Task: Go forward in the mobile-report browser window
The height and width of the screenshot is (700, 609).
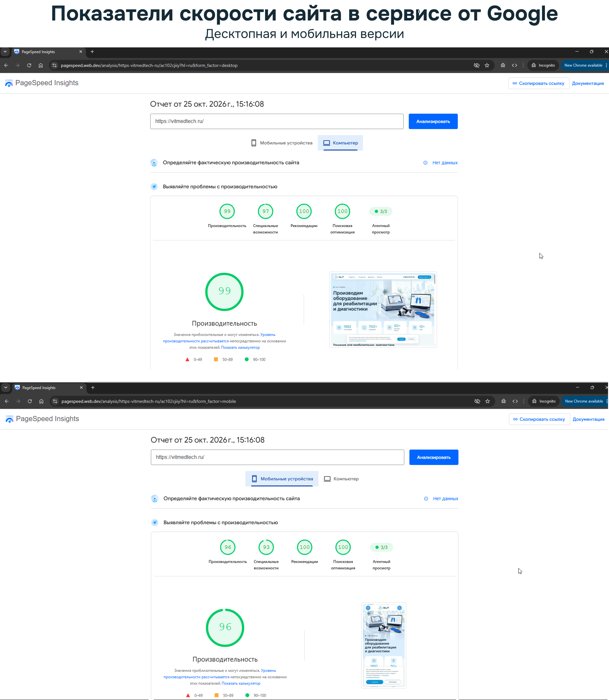Action: (18, 402)
